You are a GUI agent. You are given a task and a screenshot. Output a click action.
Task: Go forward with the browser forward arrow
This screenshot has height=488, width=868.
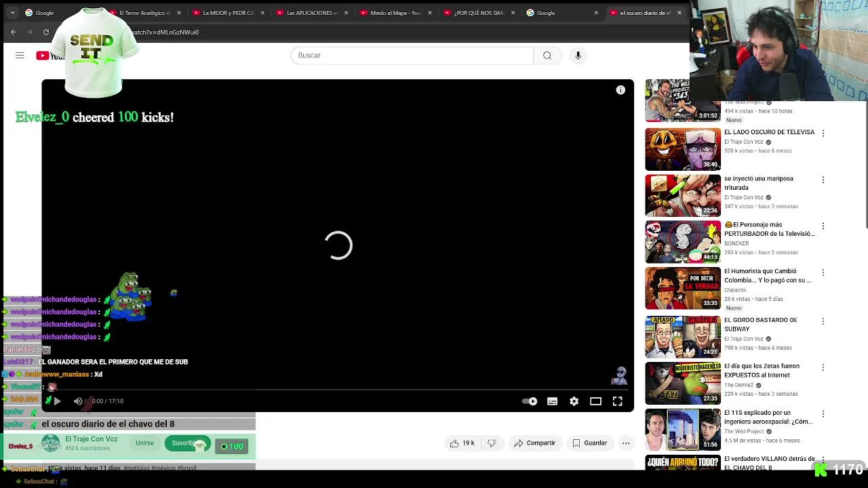click(x=30, y=32)
